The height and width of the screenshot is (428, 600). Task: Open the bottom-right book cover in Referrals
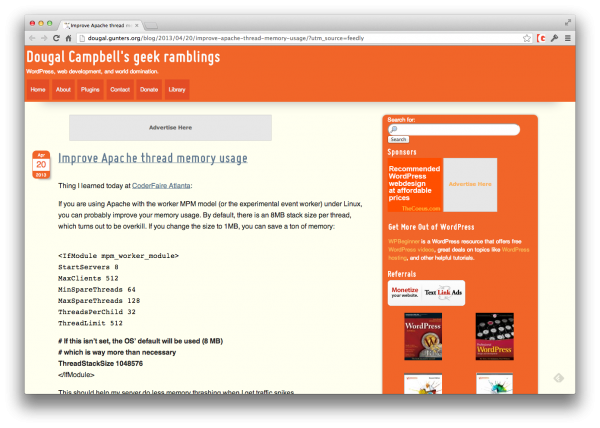point(494,383)
